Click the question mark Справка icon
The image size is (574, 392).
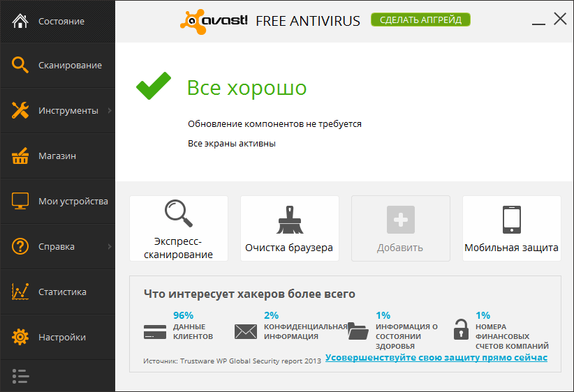point(20,246)
